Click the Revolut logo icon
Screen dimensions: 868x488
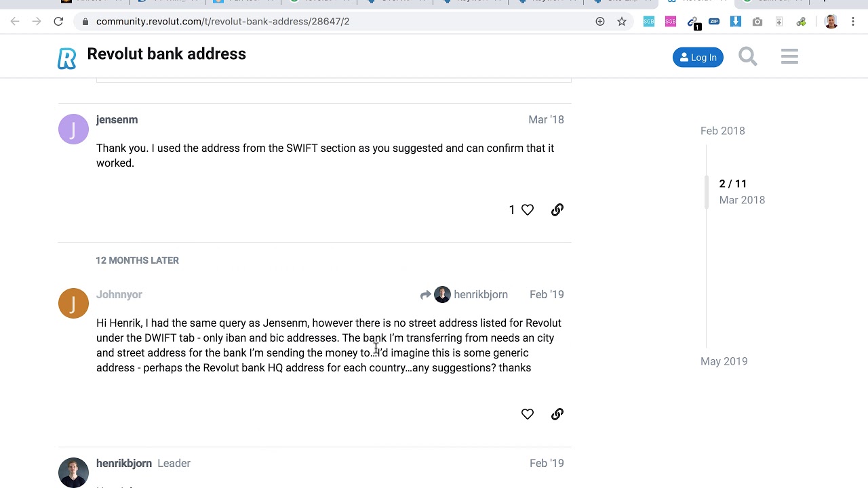coord(66,58)
